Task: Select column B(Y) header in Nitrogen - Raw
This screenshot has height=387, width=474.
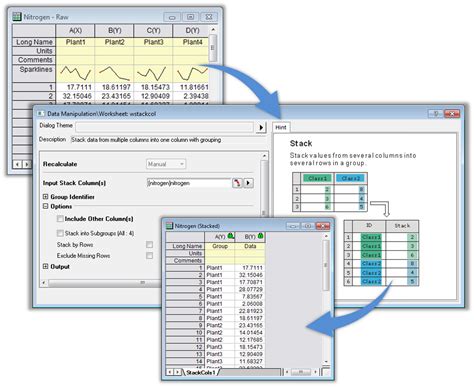Action: pyautogui.click(x=114, y=31)
